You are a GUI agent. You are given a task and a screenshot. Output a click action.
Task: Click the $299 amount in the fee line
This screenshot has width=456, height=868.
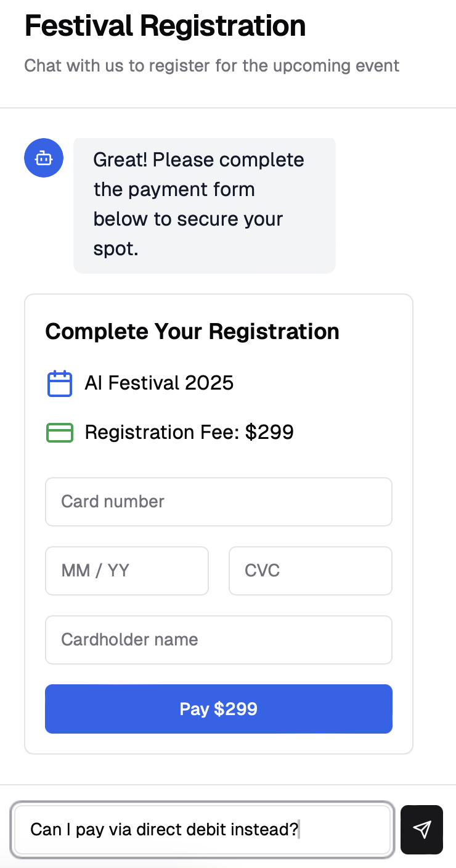[269, 433]
